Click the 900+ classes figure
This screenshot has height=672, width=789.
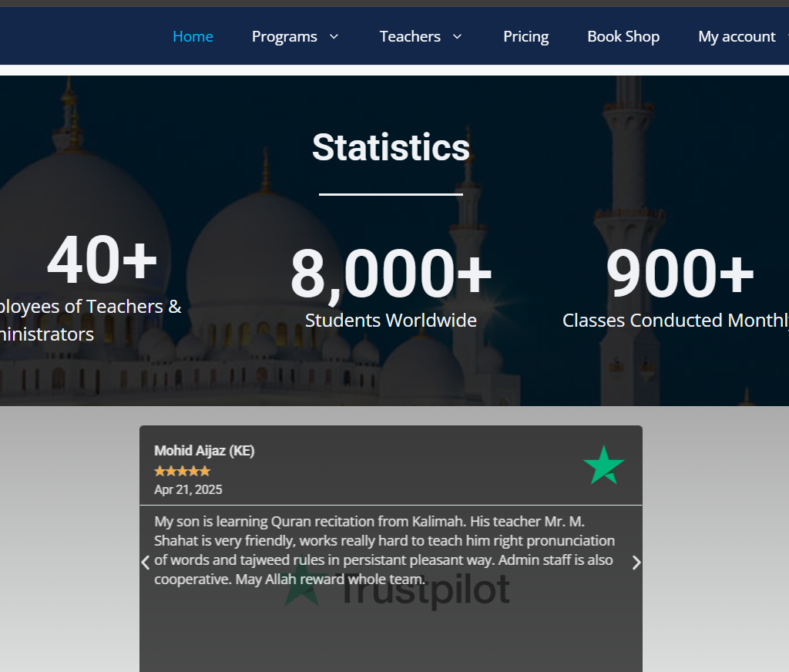[680, 272]
